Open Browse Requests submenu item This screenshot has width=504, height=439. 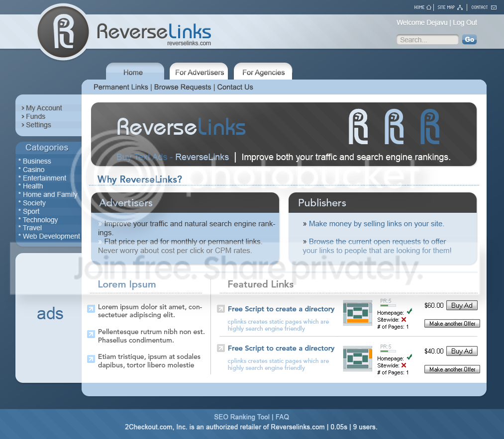pyautogui.click(x=183, y=87)
